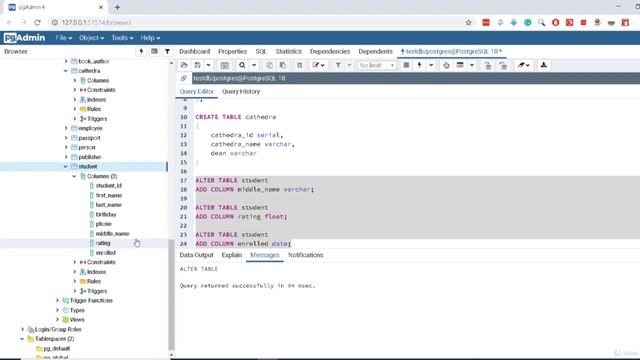The height and width of the screenshot is (360, 640).
Task: Switch to the SQL tab
Action: 261,51
